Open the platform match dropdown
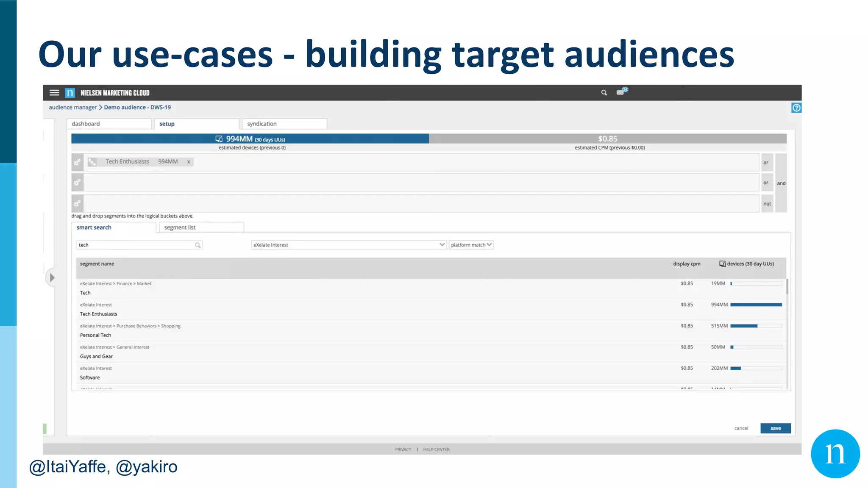Image resolution: width=868 pixels, height=488 pixels. [x=471, y=245]
